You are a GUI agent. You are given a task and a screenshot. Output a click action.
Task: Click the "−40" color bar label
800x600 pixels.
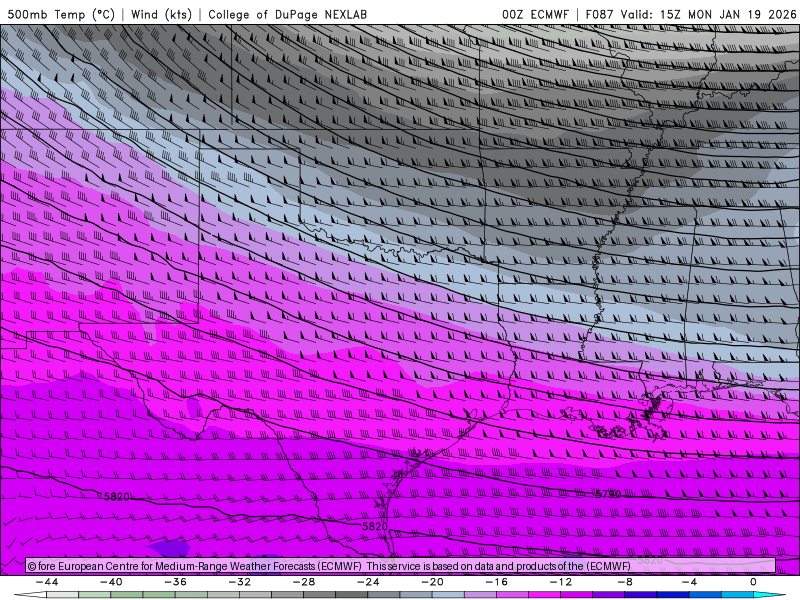[111, 582]
